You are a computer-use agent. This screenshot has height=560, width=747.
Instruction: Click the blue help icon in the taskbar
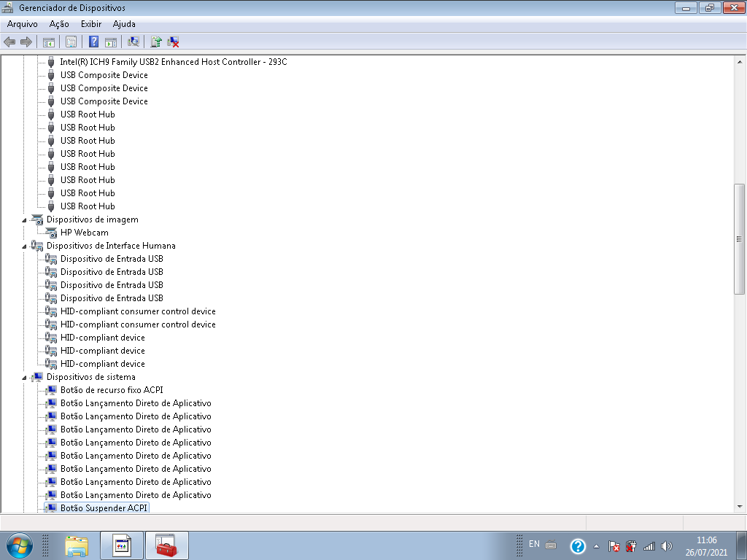pos(578,545)
